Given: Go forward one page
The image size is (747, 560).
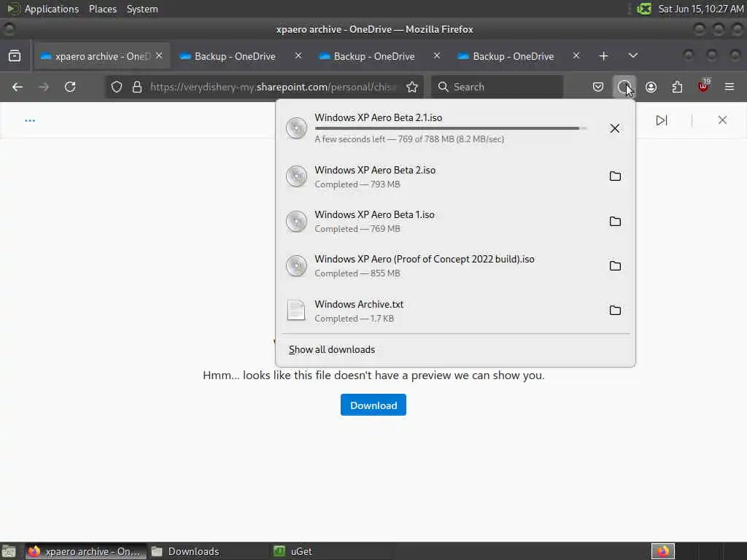Looking at the screenshot, I should (x=44, y=87).
